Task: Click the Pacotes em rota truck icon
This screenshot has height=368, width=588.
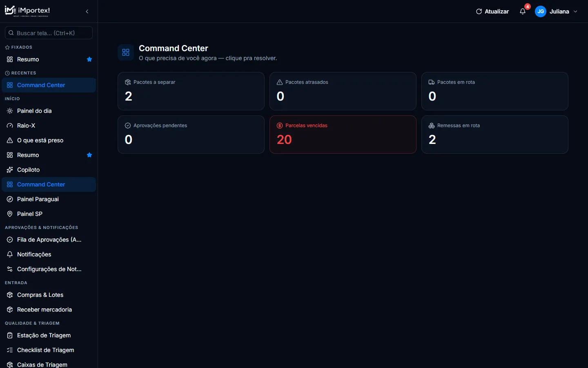Action: pyautogui.click(x=432, y=82)
